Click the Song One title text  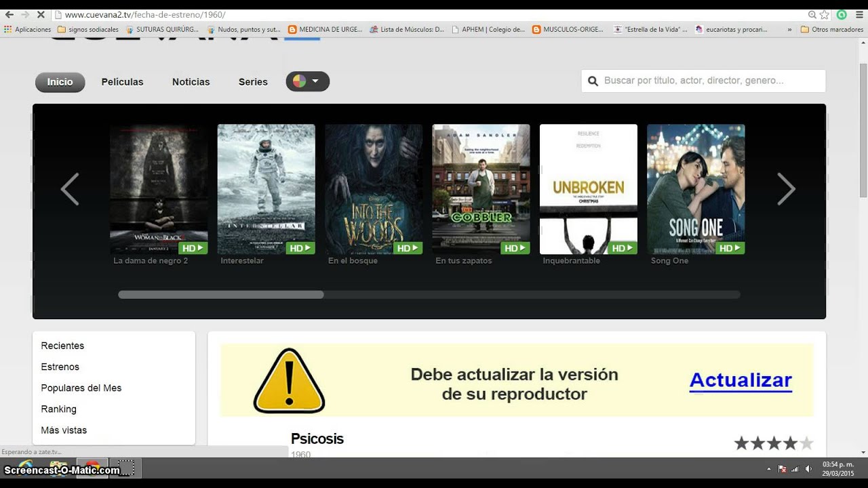[x=669, y=261]
